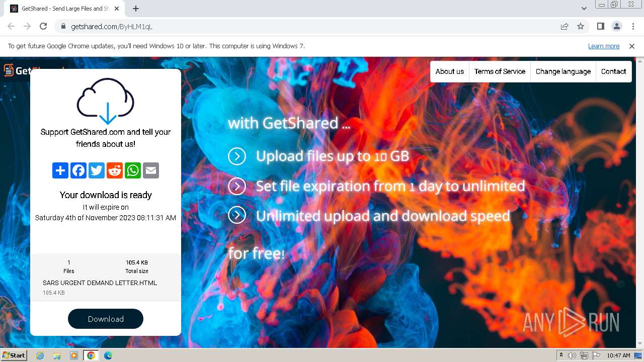Open the Chrome three-dot menu

pos(632,26)
